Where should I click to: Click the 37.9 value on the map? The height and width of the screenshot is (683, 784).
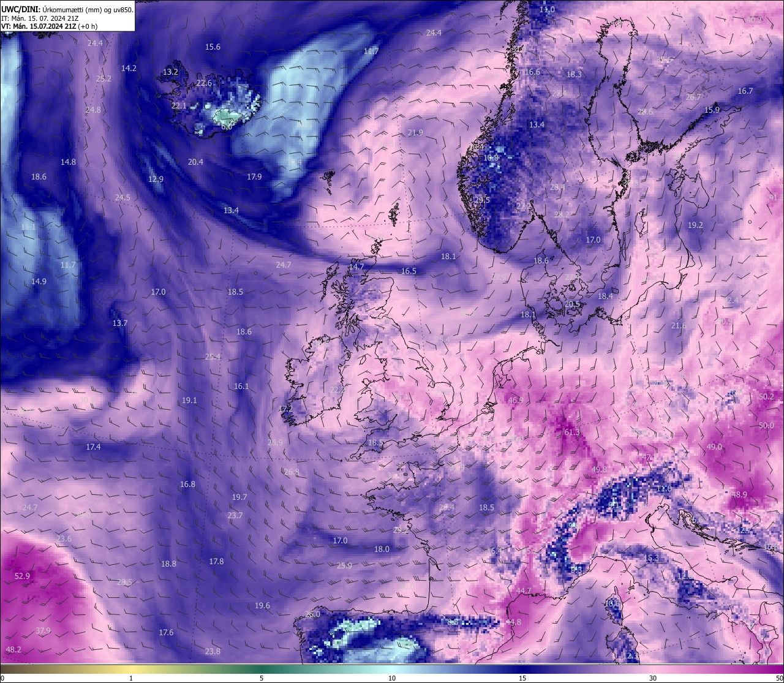tap(43, 630)
